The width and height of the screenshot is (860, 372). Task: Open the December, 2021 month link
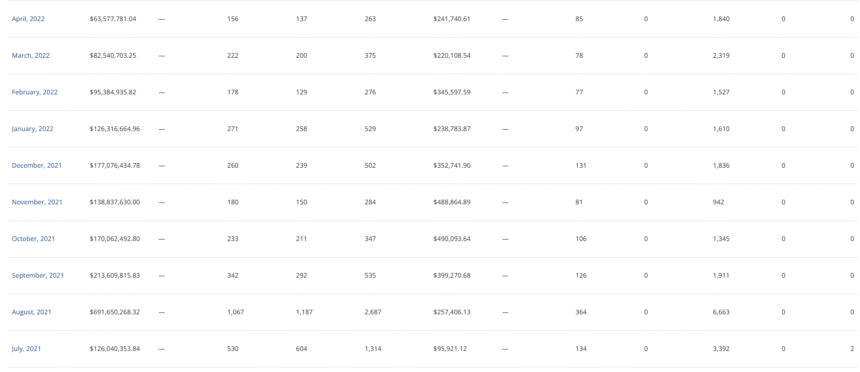pyautogui.click(x=37, y=165)
